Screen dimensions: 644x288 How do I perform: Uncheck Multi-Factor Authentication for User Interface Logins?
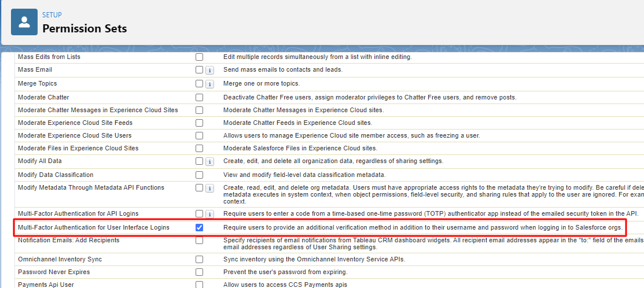tap(199, 228)
